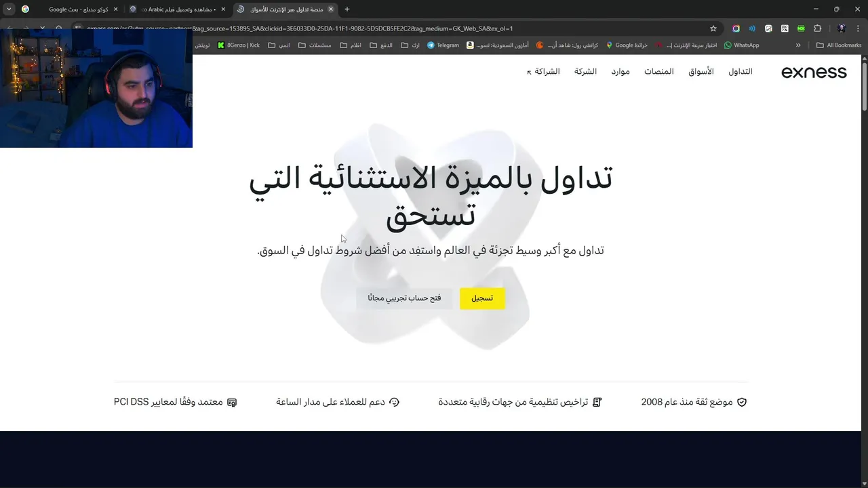Click دعم للعملاء على مدار الساعة item
Image resolution: width=868 pixels, height=488 pixels.
[x=338, y=402]
